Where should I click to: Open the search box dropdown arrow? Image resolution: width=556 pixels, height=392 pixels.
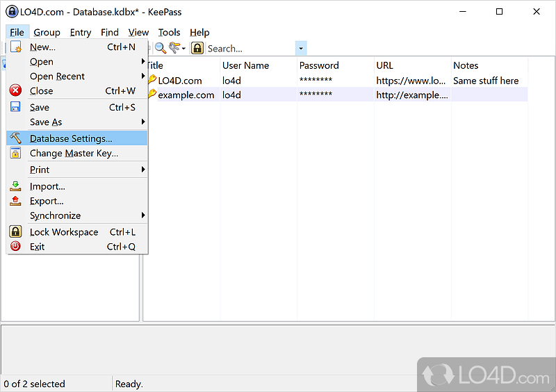click(x=301, y=49)
